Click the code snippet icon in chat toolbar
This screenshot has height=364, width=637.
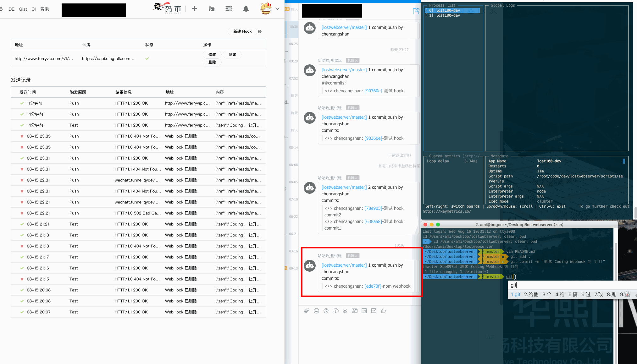364,311
